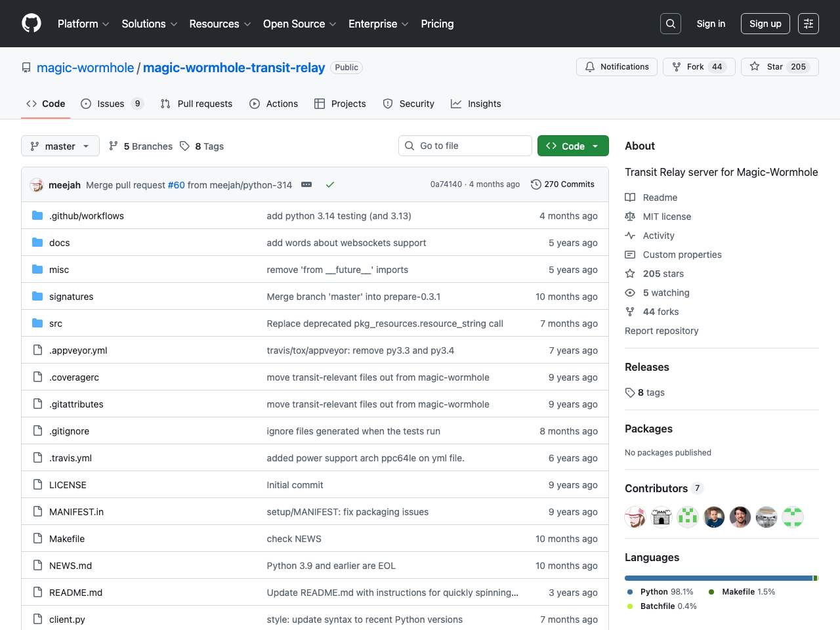Image resolution: width=840 pixels, height=630 pixels.
Task: Switch to the Issues tab
Action: point(112,104)
